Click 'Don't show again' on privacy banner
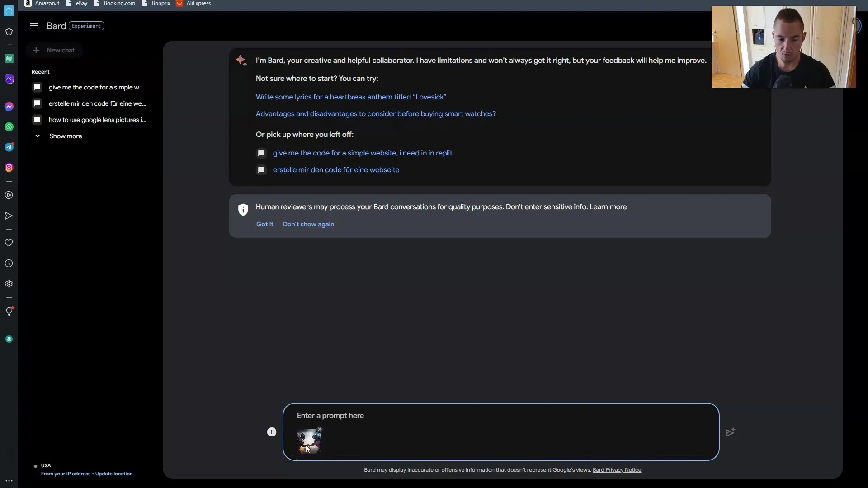Viewport: 868px width, 488px height. point(308,224)
